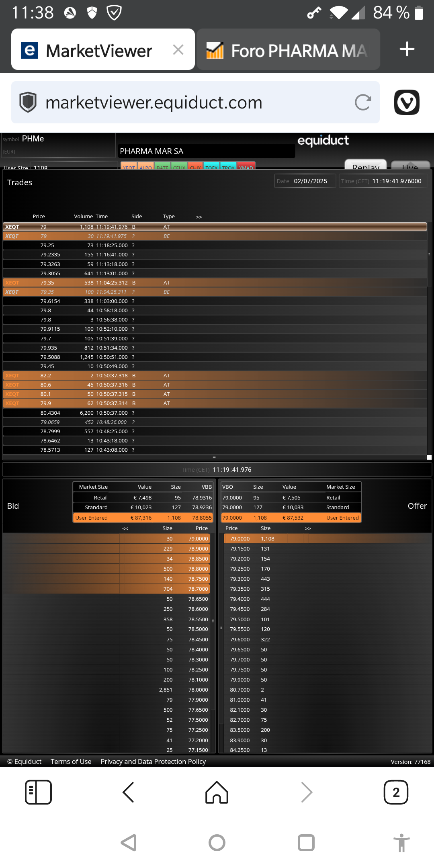Switch to Foro PHARMA MAR tab
Screen dimensions: 434x868
click(288, 49)
